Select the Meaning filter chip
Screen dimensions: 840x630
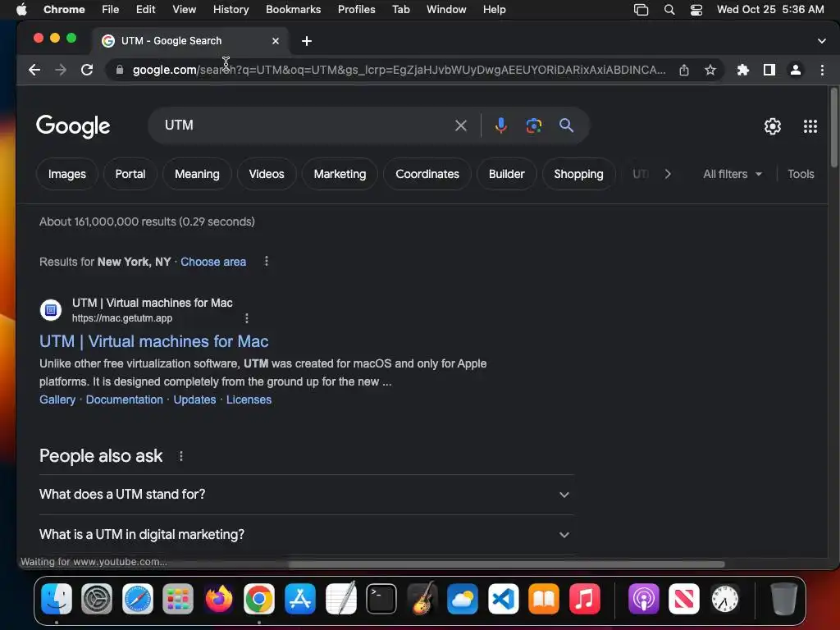coord(197,174)
